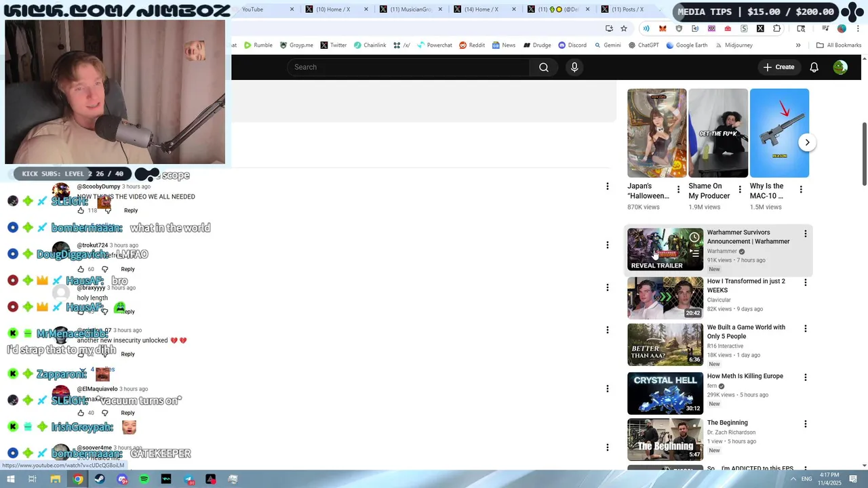Open options for Shame On My Producer

[x=740, y=190]
